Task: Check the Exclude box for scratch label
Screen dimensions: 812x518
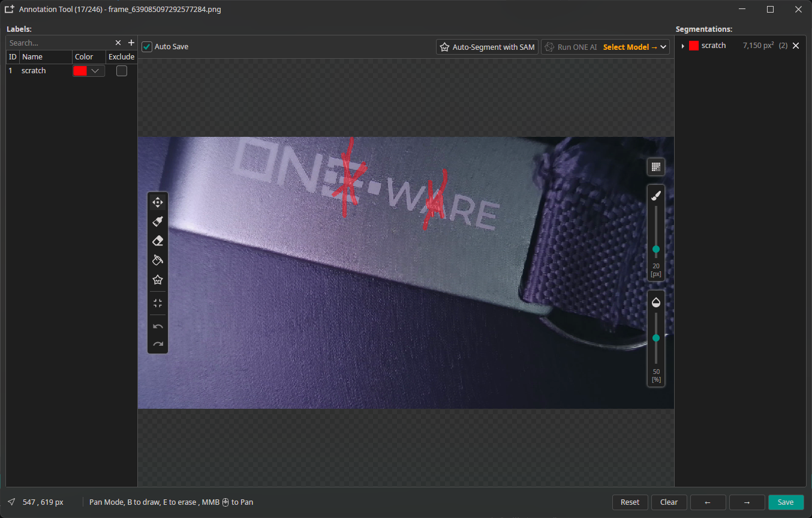Action: coord(122,71)
